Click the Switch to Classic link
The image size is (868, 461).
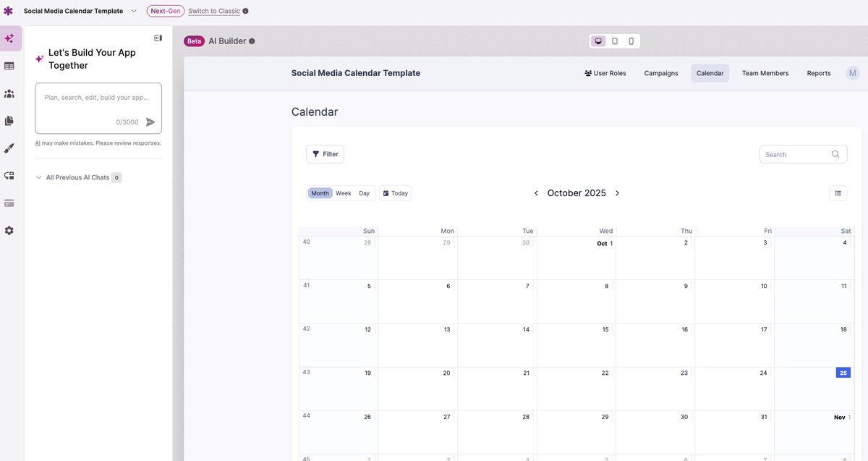coord(213,11)
